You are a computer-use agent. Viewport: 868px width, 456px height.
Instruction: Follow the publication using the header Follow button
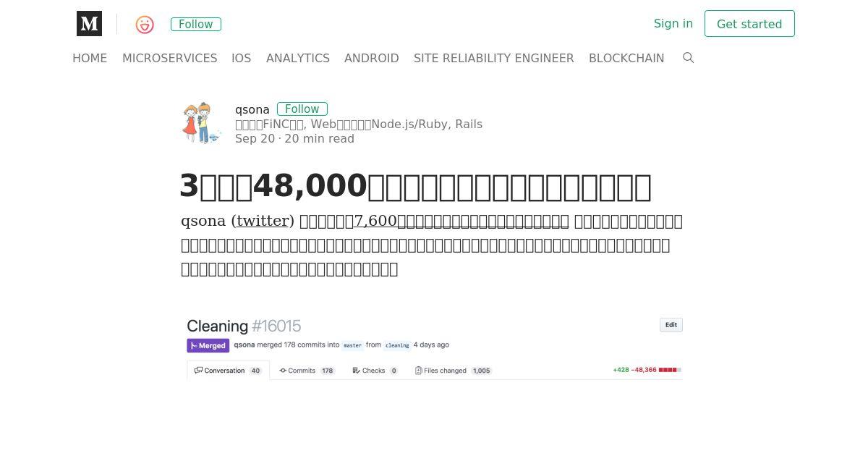tap(196, 24)
